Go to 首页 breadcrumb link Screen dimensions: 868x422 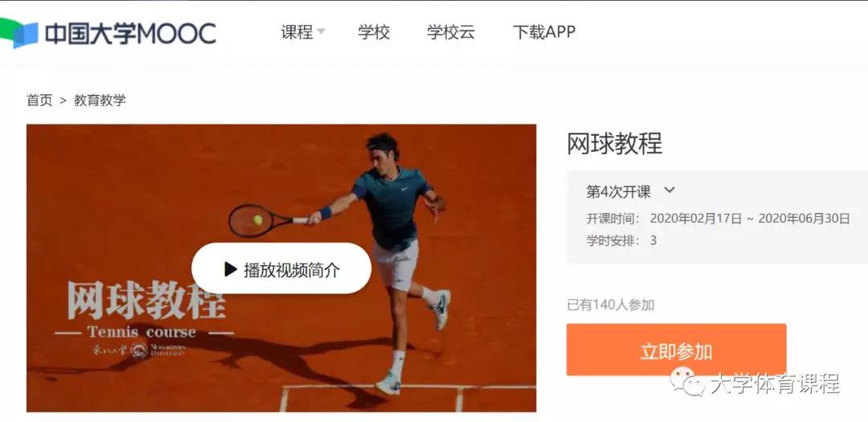click(39, 100)
